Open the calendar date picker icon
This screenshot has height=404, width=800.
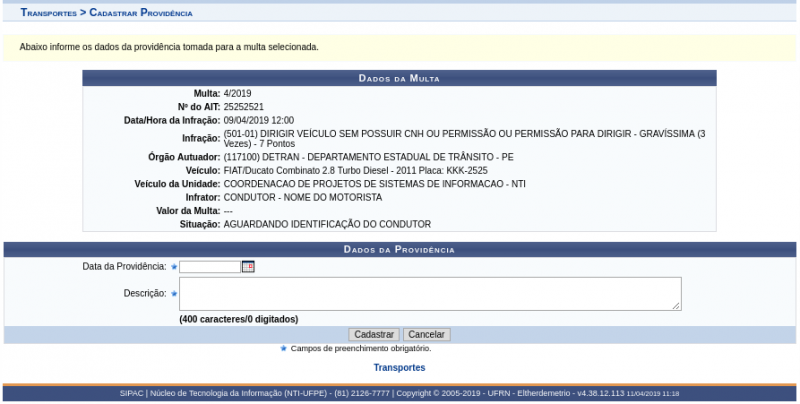[x=248, y=267]
